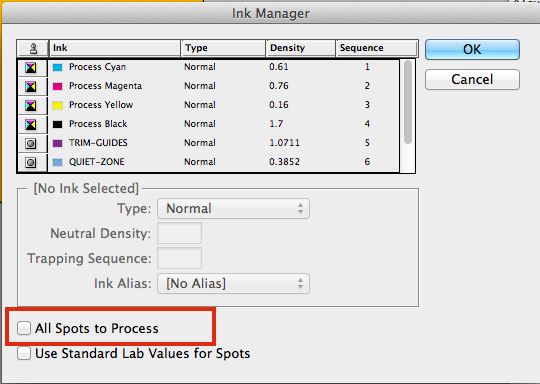Click the process ink icon beside Process Yellow
The width and height of the screenshot is (540, 384).
tap(31, 105)
